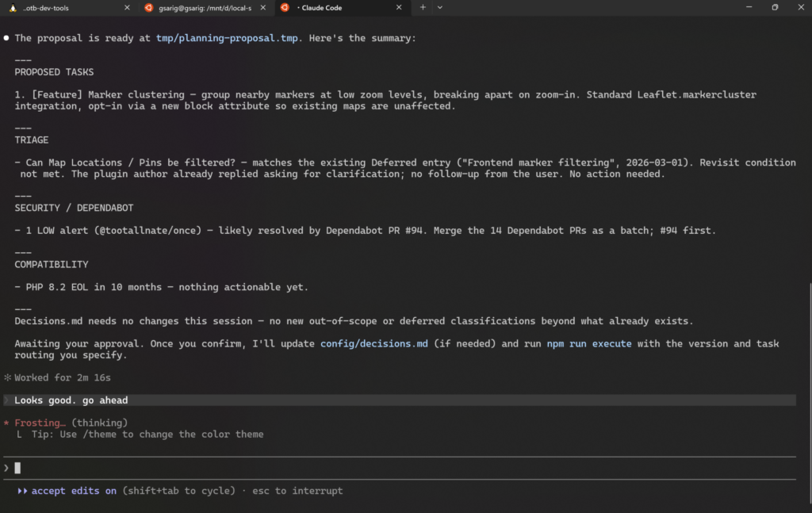Click the 'Looks good. go ahead' message
The width and height of the screenshot is (812, 513).
click(71, 400)
